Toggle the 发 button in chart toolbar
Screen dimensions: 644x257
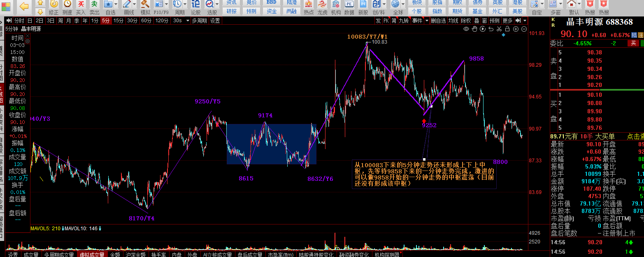tap(378, 21)
